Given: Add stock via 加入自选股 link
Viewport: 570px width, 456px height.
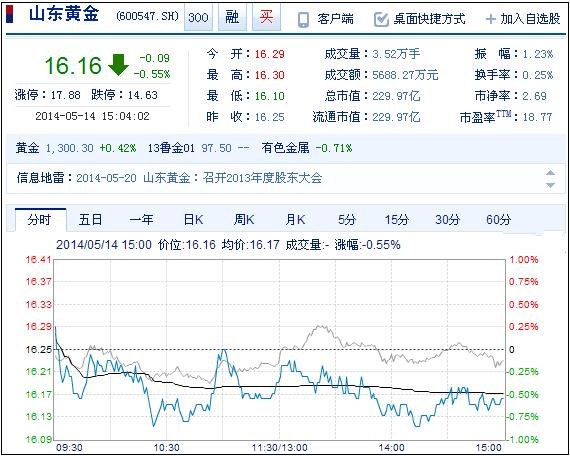Looking at the screenshot, I should (530, 19).
